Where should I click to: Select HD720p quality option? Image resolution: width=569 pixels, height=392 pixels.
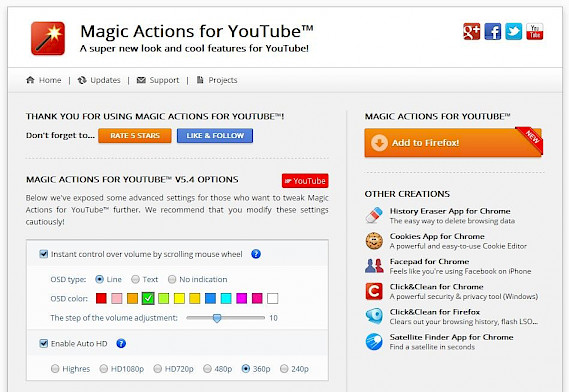(x=157, y=369)
